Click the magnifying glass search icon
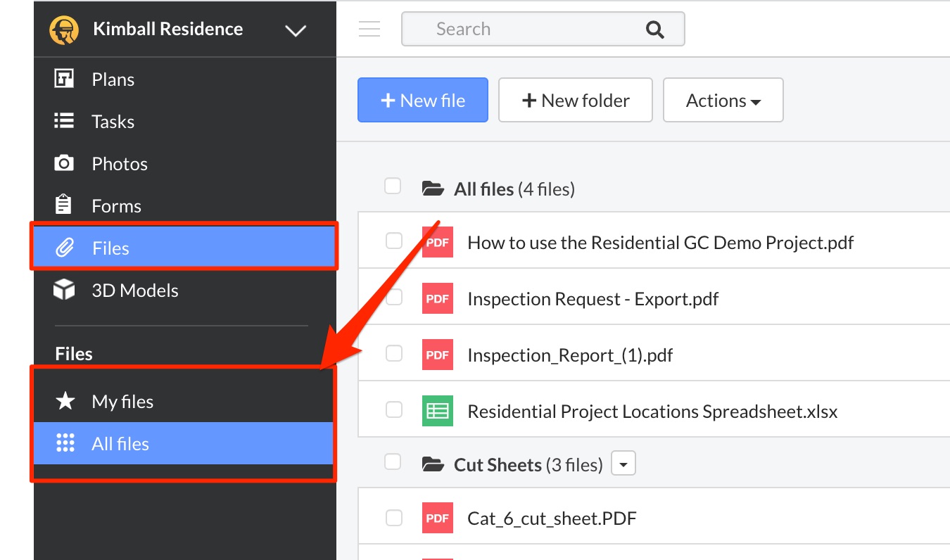Screen dimensions: 950x560 (x=654, y=30)
